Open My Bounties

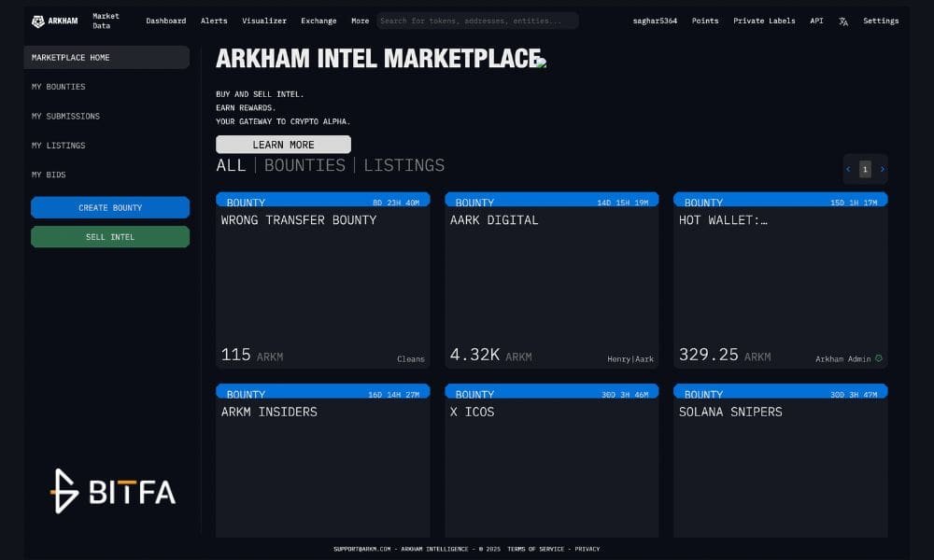coord(58,87)
